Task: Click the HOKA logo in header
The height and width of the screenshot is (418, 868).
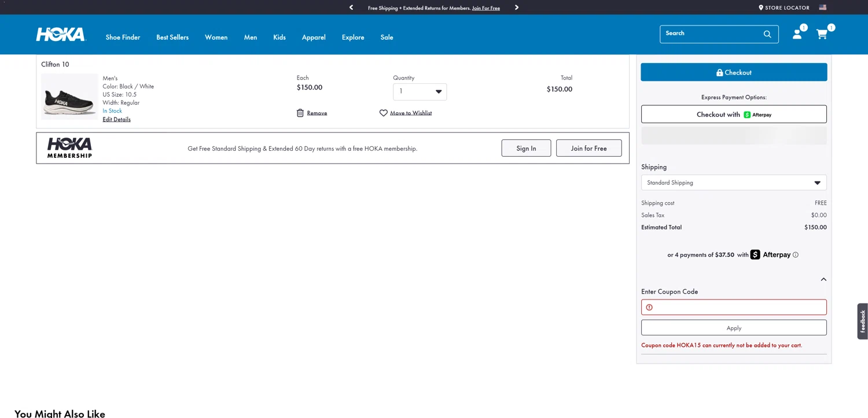Action: pos(61,35)
